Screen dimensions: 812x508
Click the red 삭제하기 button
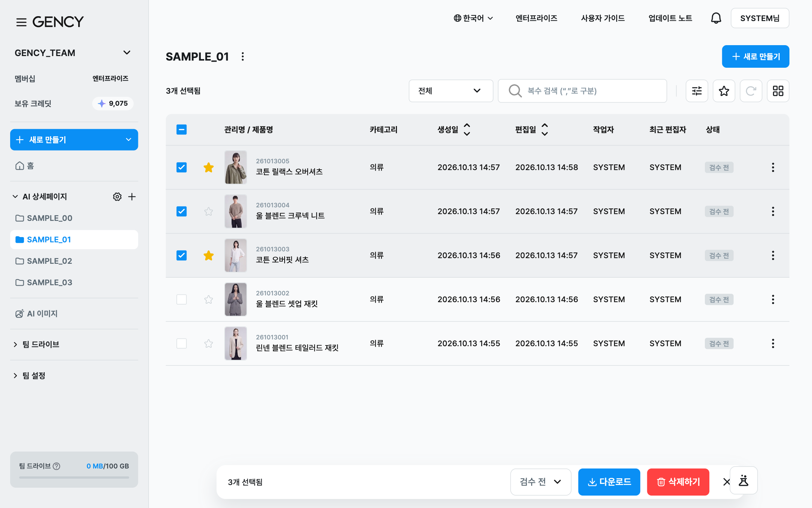point(678,482)
